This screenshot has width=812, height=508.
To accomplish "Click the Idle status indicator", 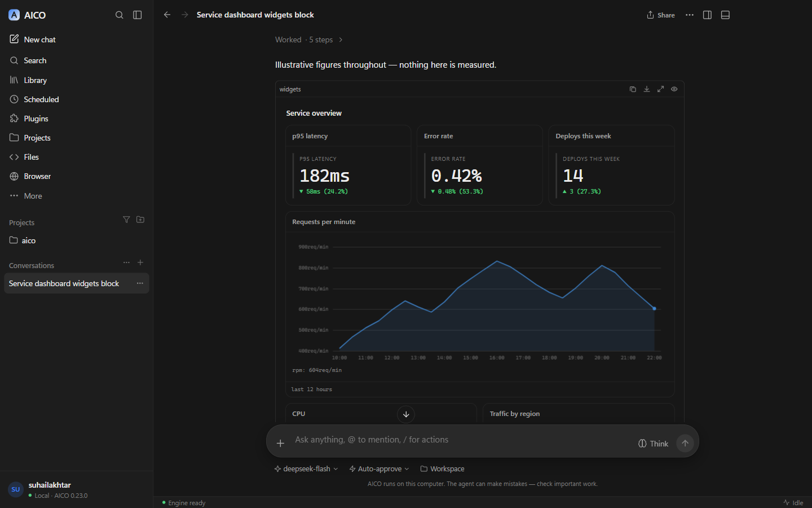I will [x=793, y=503].
